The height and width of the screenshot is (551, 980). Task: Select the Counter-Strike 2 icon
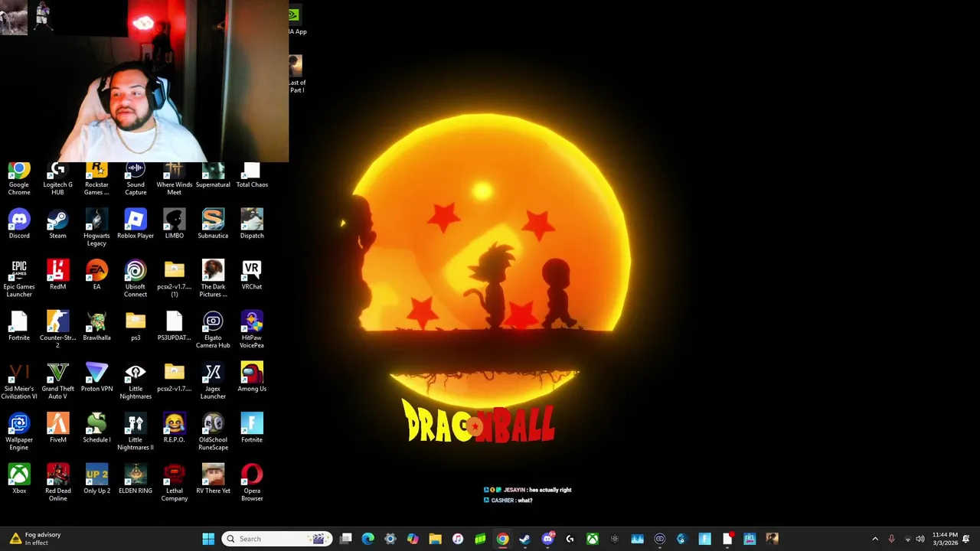[x=57, y=330]
